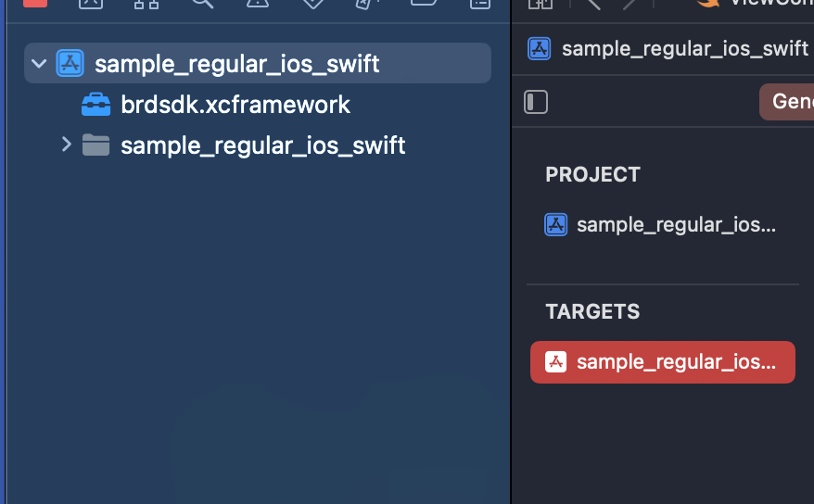814x504 pixels.
Task: Click the blue toolbox icon beside brdsdk.xcframework
Action: click(x=95, y=105)
